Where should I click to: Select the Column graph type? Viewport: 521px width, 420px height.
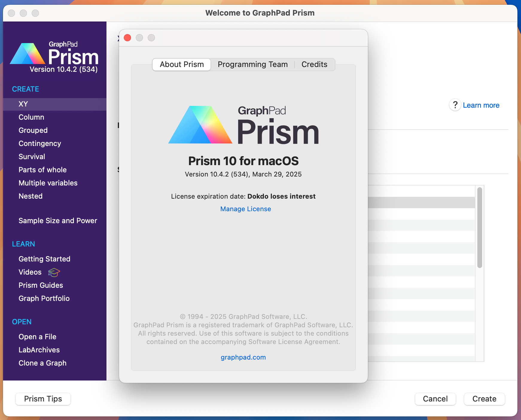pyautogui.click(x=31, y=117)
